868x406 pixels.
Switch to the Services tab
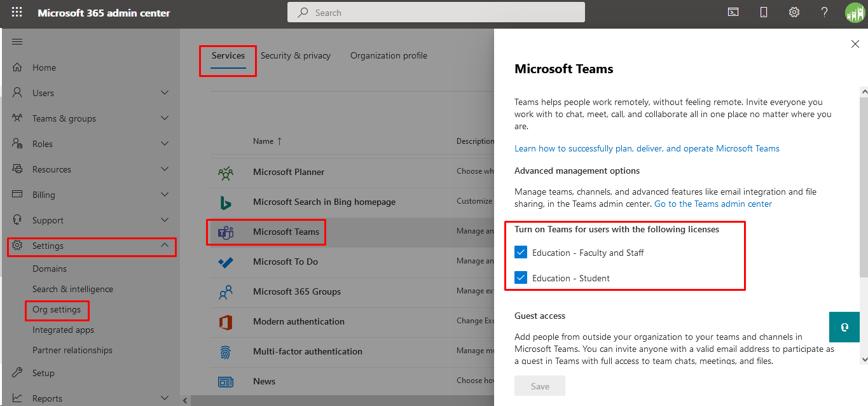click(228, 56)
